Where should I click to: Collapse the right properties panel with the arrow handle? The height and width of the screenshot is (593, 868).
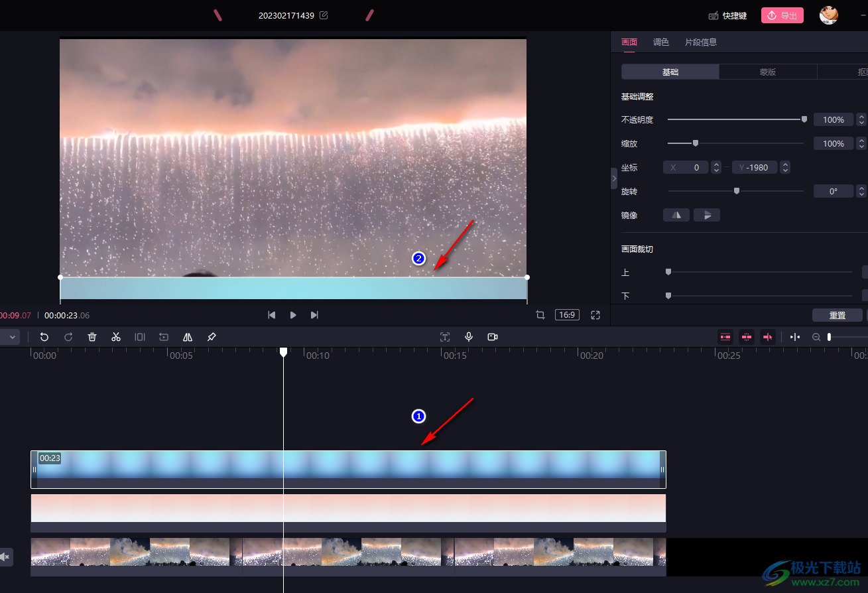coord(614,178)
